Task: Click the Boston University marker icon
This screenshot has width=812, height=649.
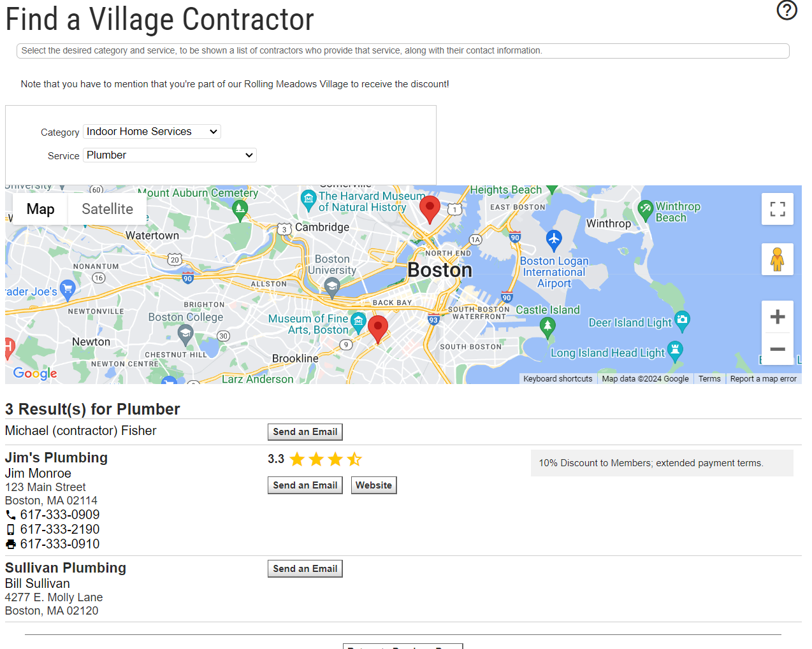Action: 332,288
